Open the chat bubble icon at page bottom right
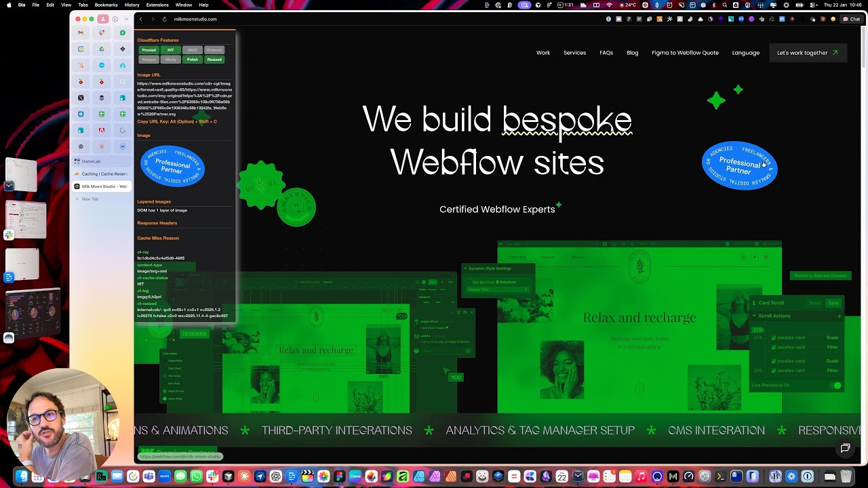Image resolution: width=868 pixels, height=488 pixels. pos(845,448)
